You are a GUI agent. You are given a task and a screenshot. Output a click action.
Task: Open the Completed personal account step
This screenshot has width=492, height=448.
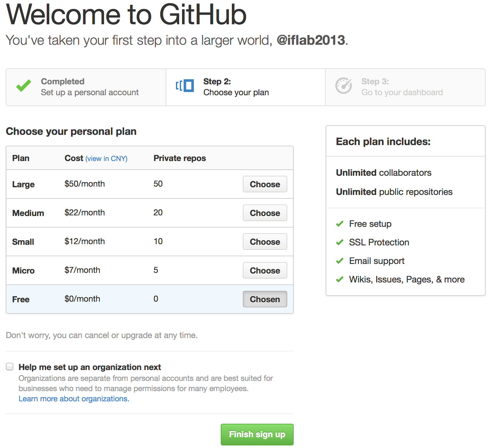pyautogui.click(x=86, y=87)
